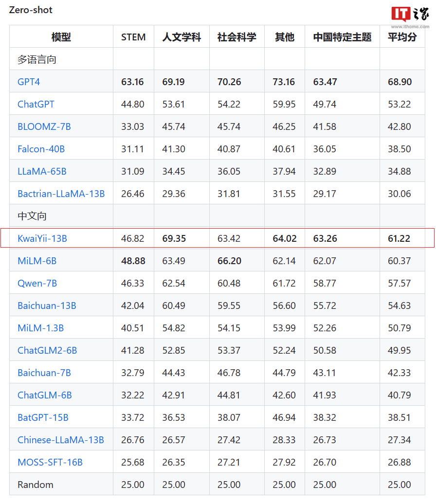Open the GPT4 model link
This screenshot has width=436, height=504.
[29, 82]
